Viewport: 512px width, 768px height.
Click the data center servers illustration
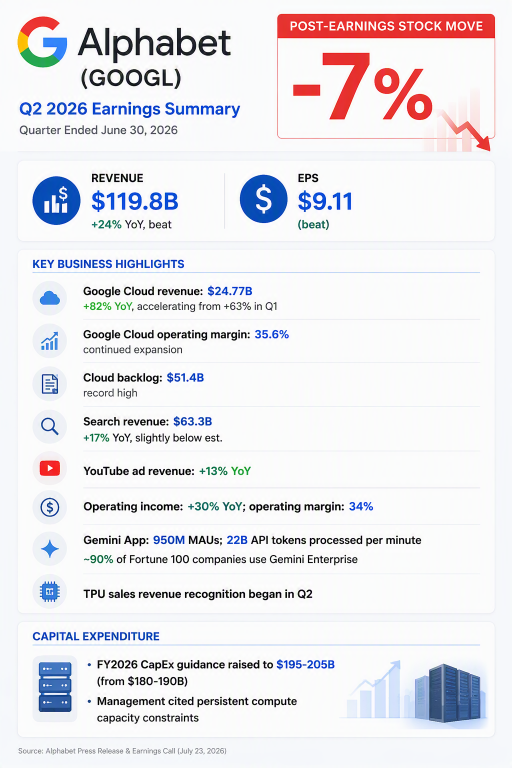447,692
